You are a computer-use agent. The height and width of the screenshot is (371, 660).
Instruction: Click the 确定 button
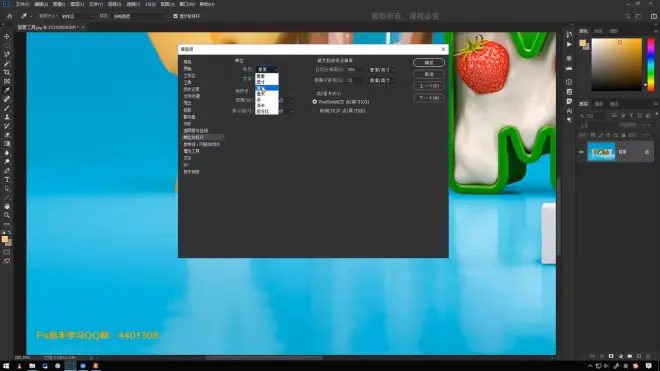pos(428,63)
